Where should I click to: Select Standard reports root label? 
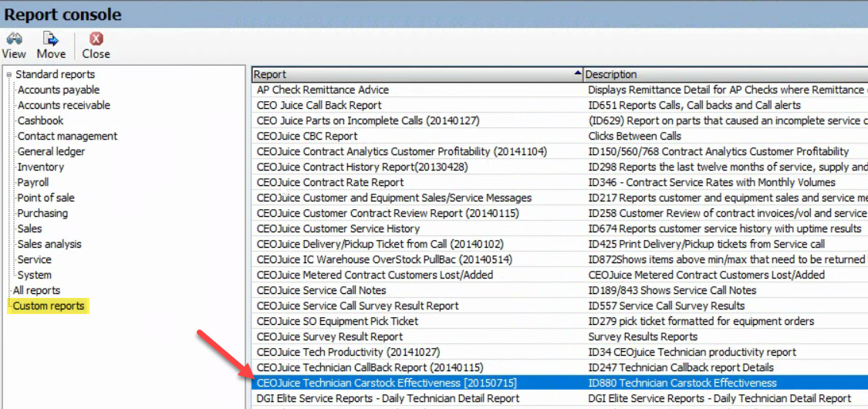[x=55, y=74]
